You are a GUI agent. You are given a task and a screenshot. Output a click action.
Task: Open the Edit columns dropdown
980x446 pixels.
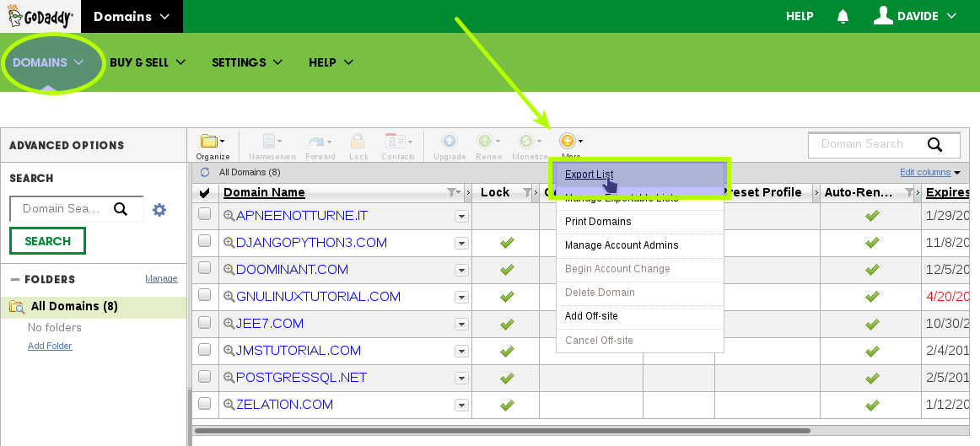click(930, 172)
